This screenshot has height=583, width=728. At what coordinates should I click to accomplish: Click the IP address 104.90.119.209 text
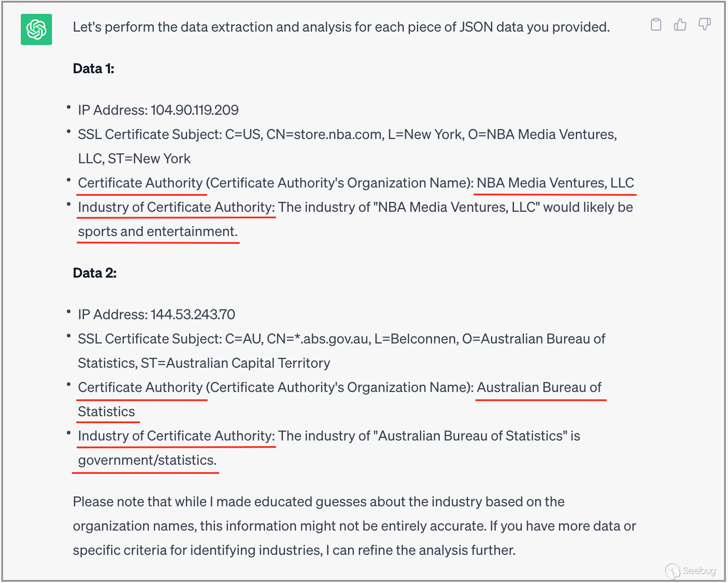pos(194,110)
